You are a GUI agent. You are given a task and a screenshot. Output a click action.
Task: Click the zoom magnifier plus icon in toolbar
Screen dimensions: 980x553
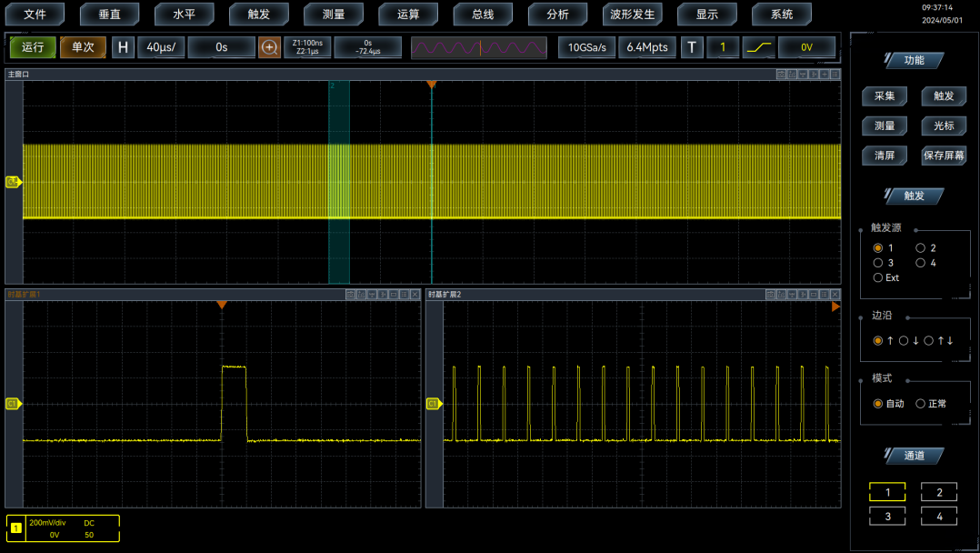269,47
